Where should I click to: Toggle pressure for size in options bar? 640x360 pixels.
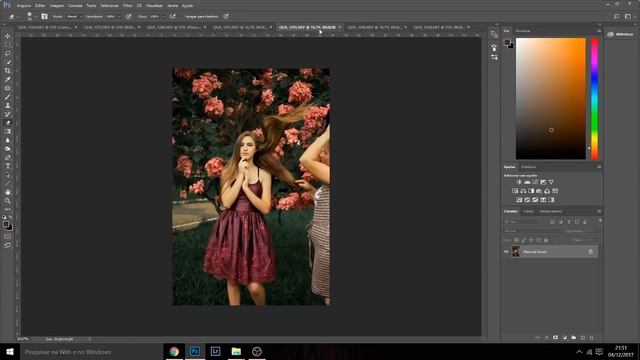click(x=226, y=16)
